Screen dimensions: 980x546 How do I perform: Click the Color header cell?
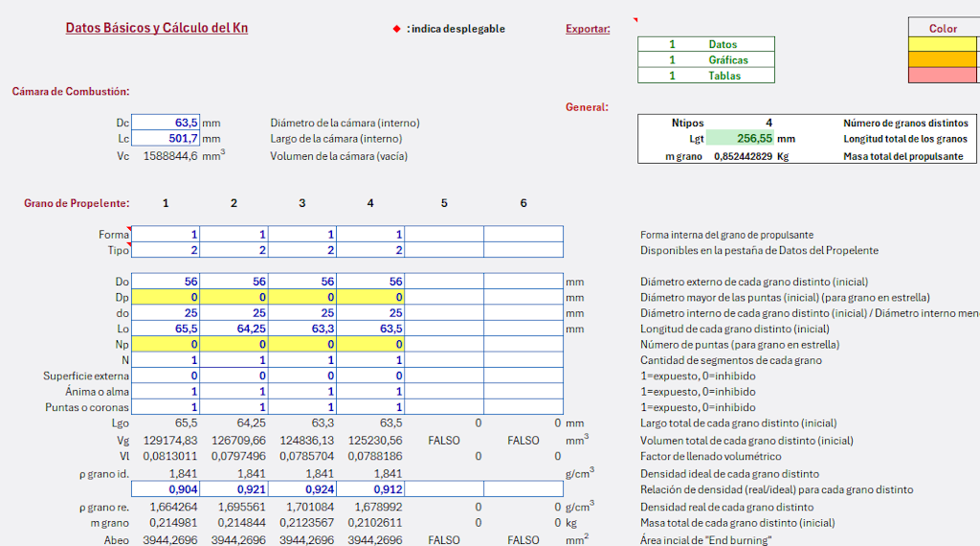point(943,28)
